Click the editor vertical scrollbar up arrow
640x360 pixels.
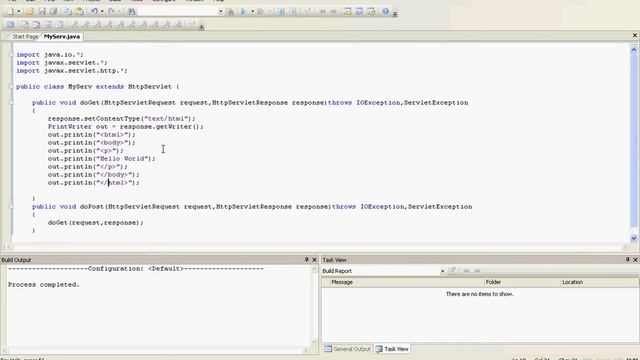634,50
